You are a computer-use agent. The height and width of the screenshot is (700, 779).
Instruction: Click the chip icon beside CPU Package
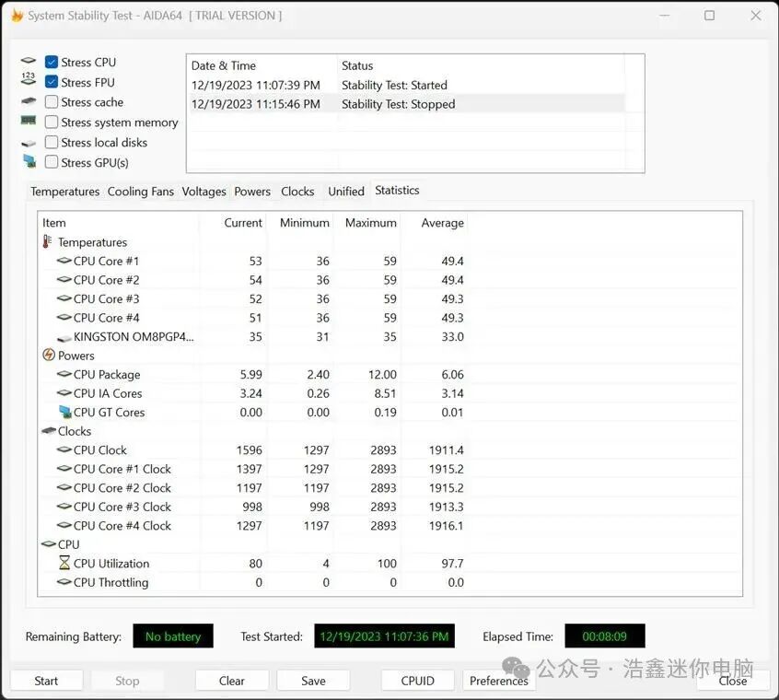64,374
